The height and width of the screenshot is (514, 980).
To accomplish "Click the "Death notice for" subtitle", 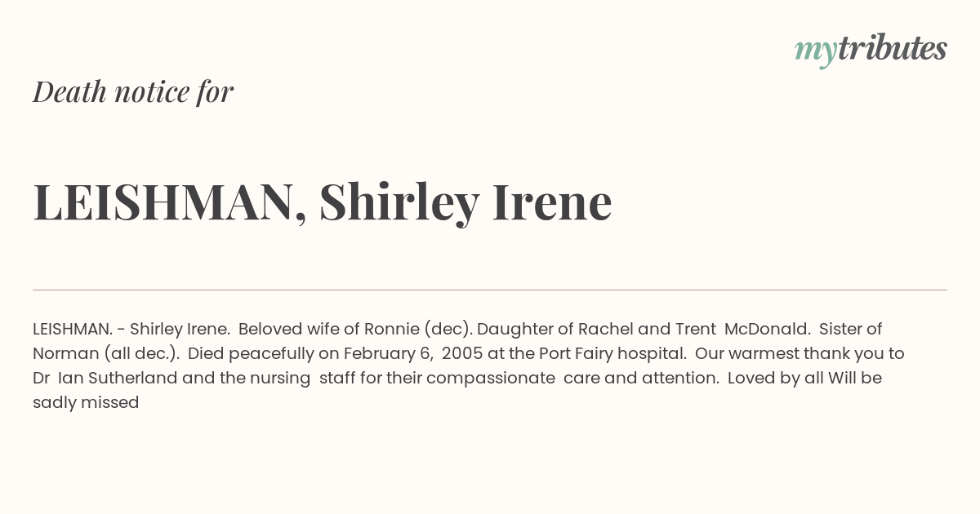I will [x=133, y=91].
